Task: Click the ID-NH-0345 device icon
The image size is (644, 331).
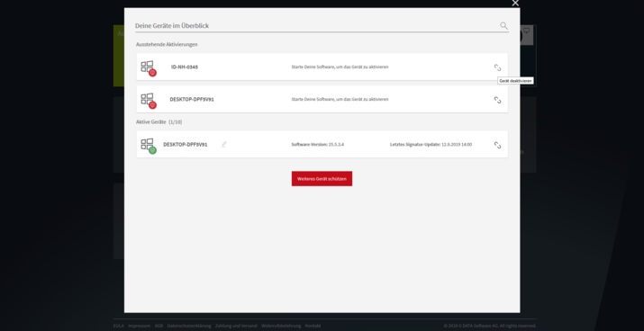Action: [x=149, y=68]
